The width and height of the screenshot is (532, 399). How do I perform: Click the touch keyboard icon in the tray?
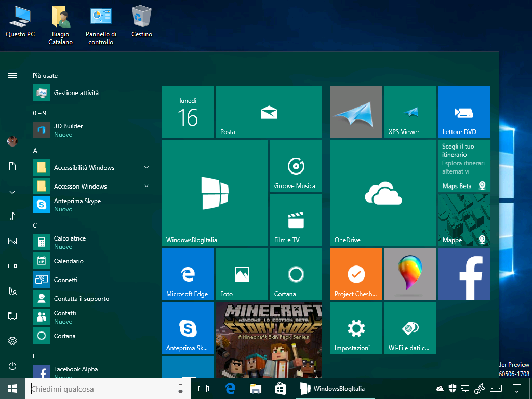click(x=496, y=389)
